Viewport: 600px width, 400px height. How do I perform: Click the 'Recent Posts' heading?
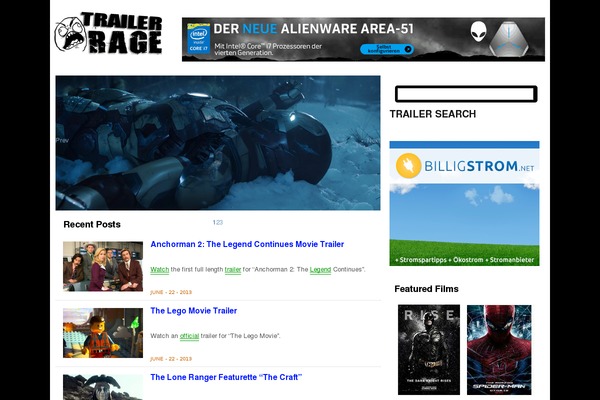(x=92, y=224)
